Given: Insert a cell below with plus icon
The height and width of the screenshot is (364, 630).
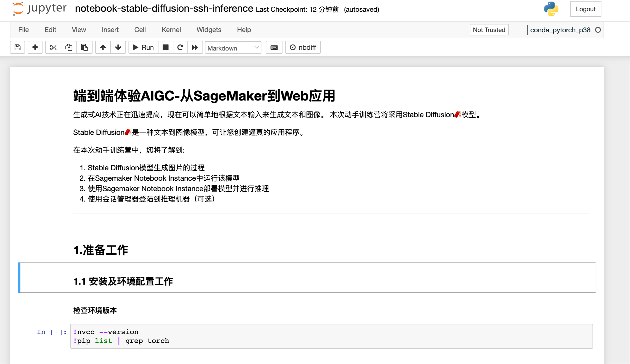Looking at the screenshot, I should pos(35,47).
